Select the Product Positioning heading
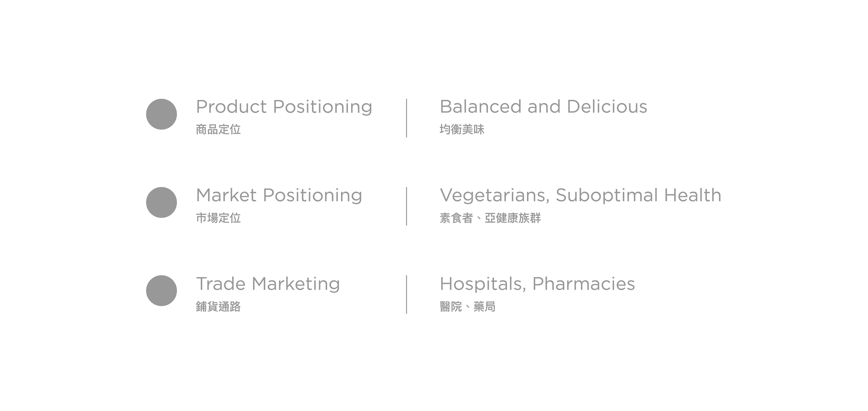This screenshot has height=411, width=868. tap(284, 107)
